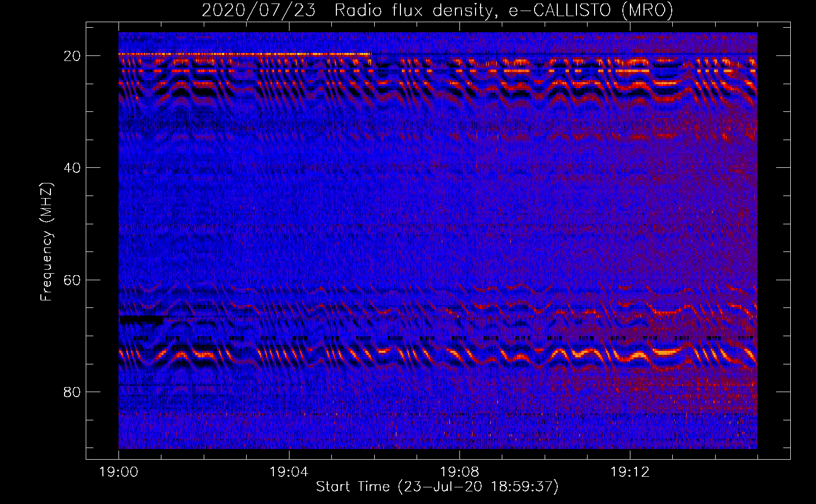Click the 'Start Time (23-Jul-20 18:59:37)' label
This screenshot has height=504, width=816.
pos(437,487)
